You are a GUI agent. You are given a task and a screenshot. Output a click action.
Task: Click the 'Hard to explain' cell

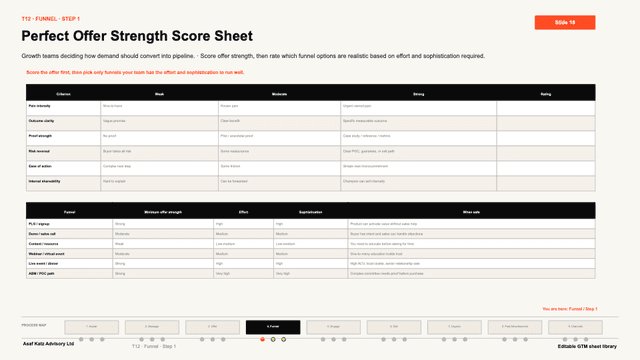pyautogui.click(x=160, y=184)
